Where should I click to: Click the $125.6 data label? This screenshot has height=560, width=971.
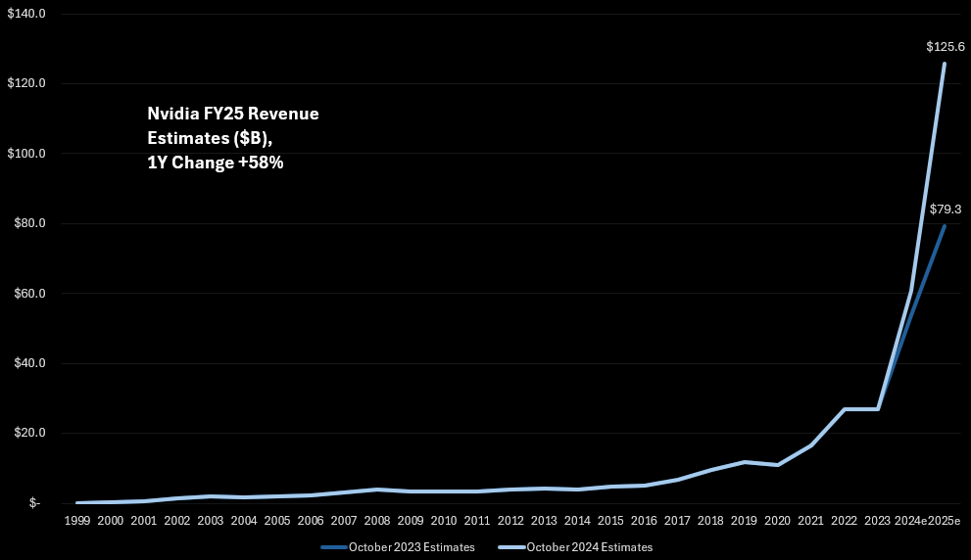coord(945,46)
